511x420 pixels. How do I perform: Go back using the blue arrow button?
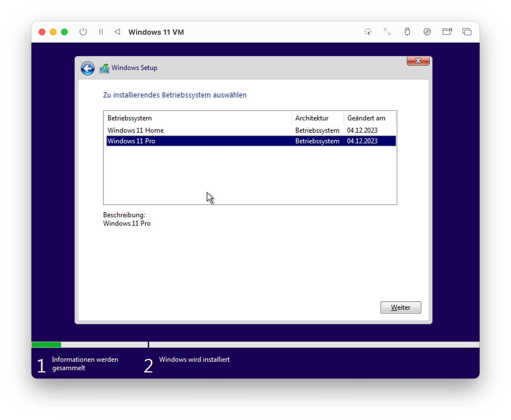(88, 68)
